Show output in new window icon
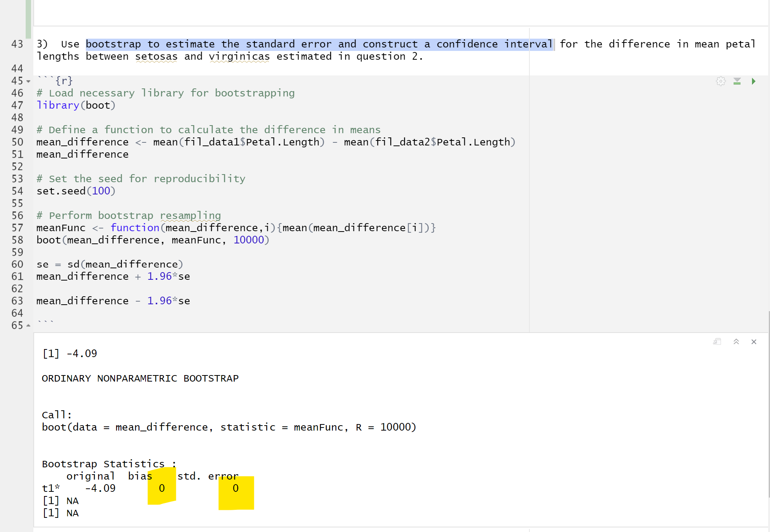The image size is (770, 532). point(717,342)
